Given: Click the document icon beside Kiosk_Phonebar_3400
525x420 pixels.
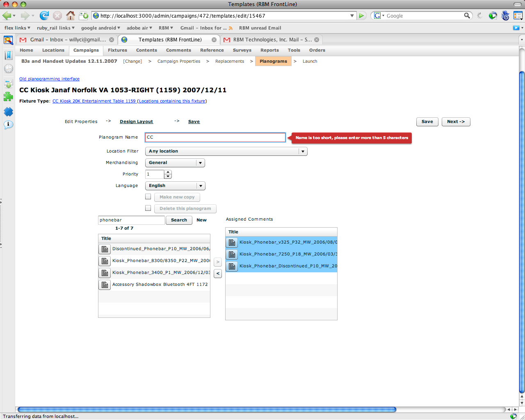Looking at the screenshot, I should (104, 272).
